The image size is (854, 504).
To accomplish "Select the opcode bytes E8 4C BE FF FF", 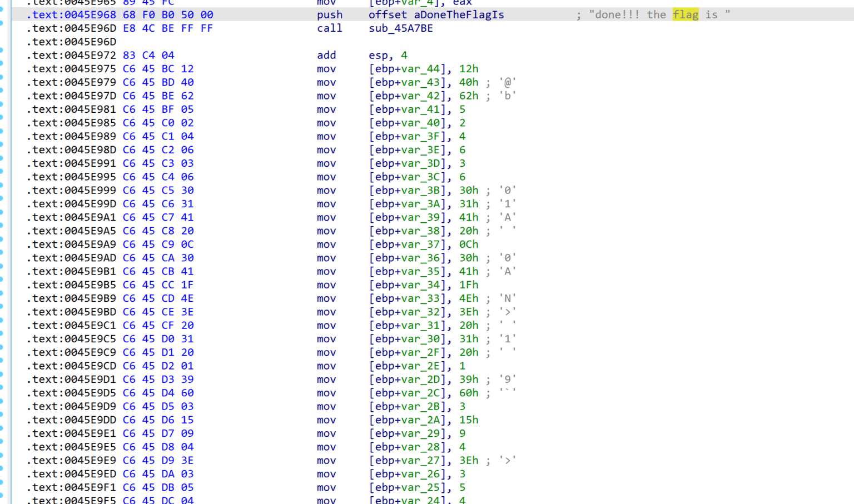I will pos(168,28).
